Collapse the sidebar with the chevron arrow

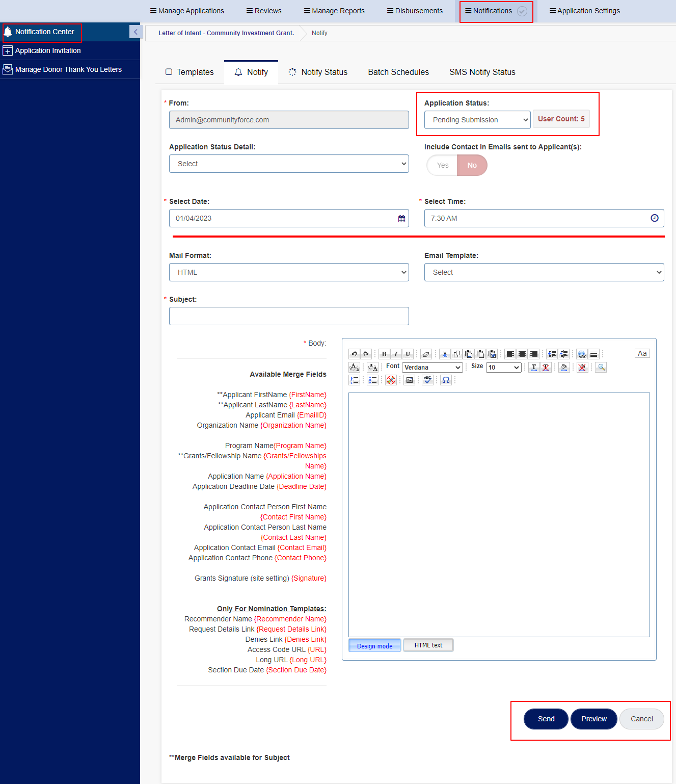[x=135, y=32]
